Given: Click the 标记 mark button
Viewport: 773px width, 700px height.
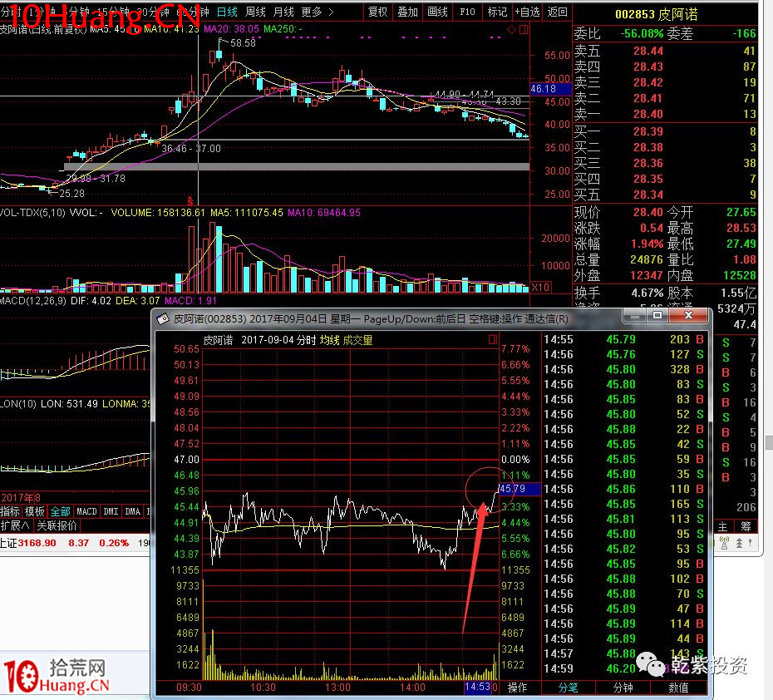Looking at the screenshot, I should click(497, 12).
